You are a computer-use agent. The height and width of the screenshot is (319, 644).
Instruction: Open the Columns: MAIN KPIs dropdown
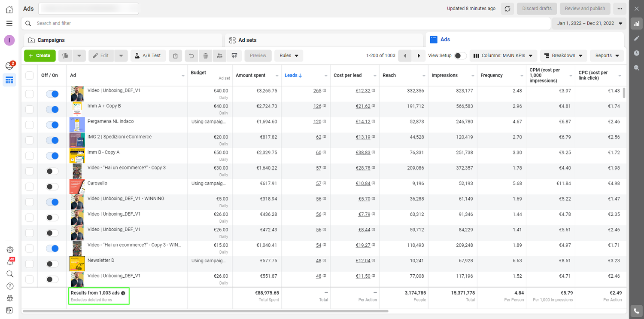[503, 55]
